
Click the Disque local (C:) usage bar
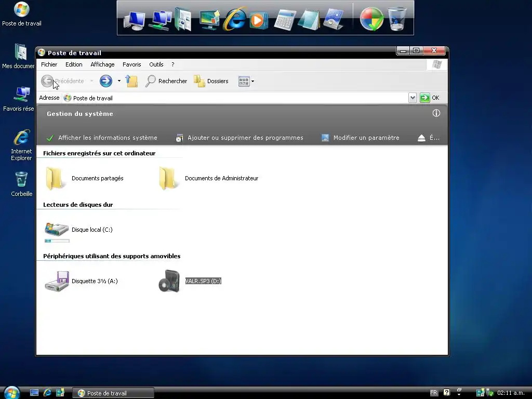(x=57, y=241)
